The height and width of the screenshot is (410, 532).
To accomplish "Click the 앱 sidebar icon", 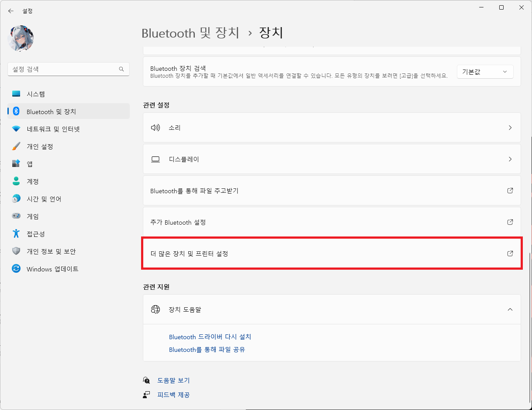I will pyautogui.click(x=16, y=164).
